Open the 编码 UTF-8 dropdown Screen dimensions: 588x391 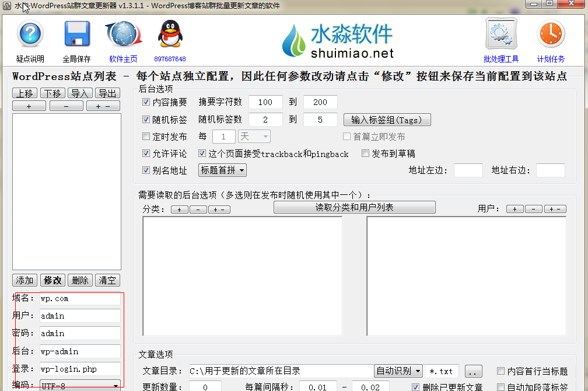pyautogui.click(x=80, y=386)
